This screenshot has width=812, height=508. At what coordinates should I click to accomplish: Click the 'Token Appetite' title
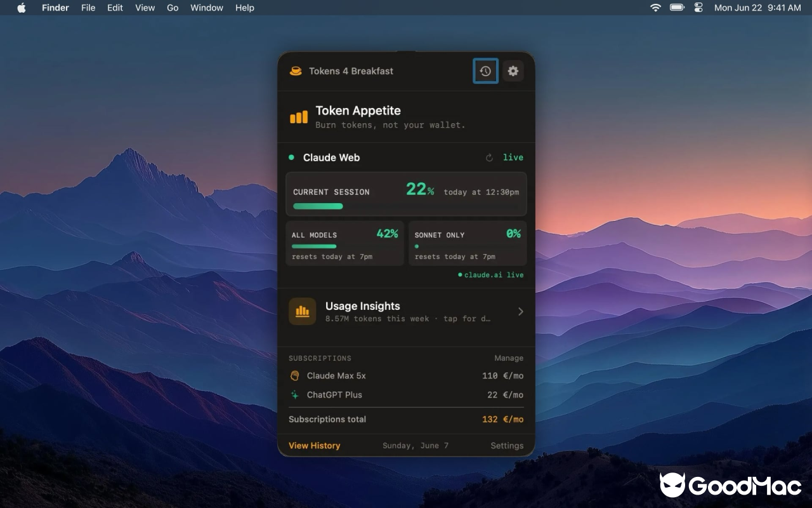pyautogui.click(x=358, y=110)
